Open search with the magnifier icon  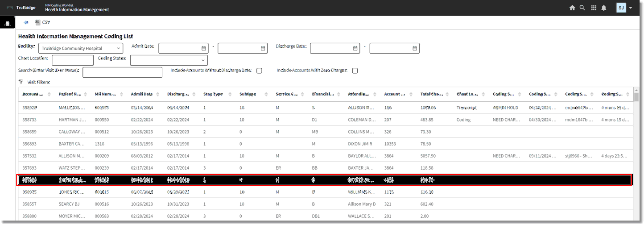(582, 8)
